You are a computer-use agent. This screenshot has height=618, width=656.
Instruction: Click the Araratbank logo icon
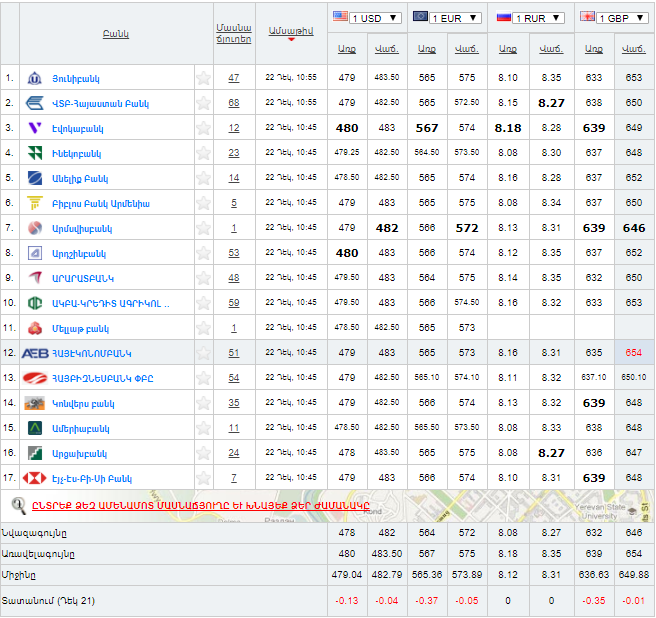[34, 278]
